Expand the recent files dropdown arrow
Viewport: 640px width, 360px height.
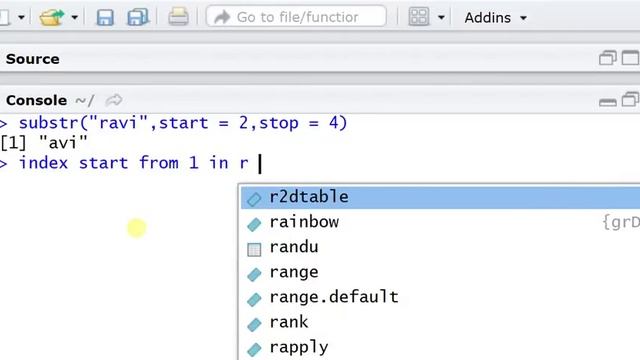point(74,18)
